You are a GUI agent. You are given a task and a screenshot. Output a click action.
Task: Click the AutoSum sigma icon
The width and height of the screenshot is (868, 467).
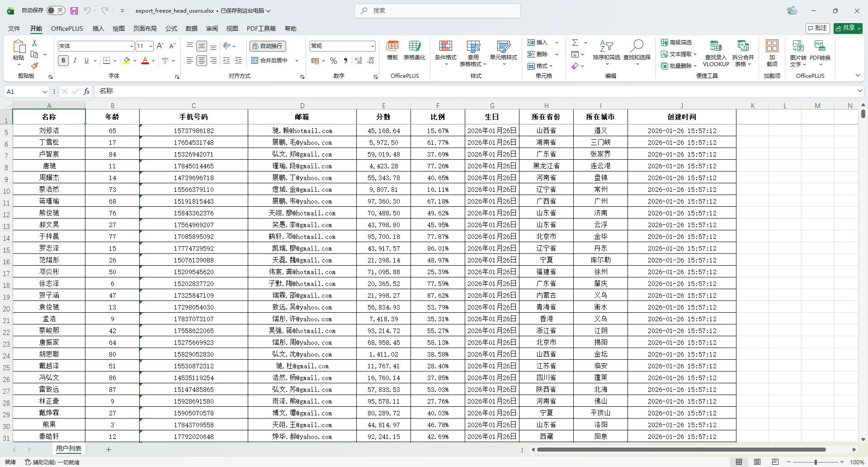click(x=575, y=43)
